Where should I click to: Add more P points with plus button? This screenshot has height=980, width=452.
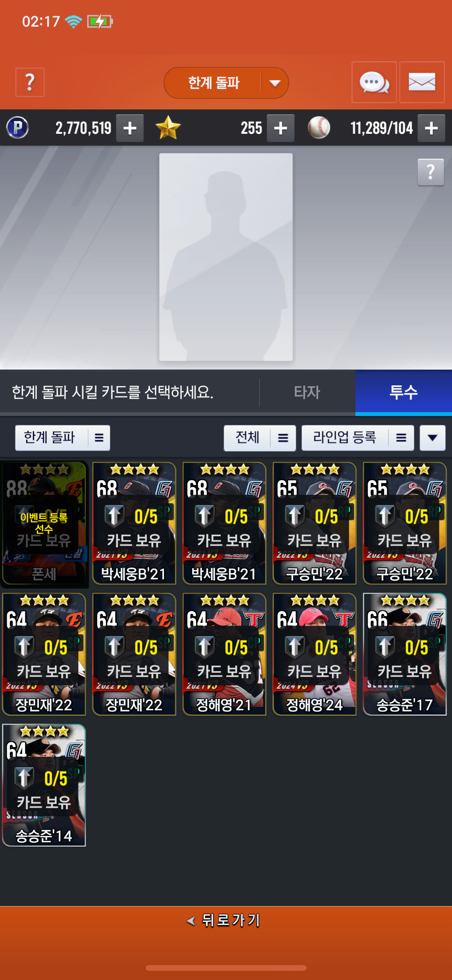[x=130, y=128]
